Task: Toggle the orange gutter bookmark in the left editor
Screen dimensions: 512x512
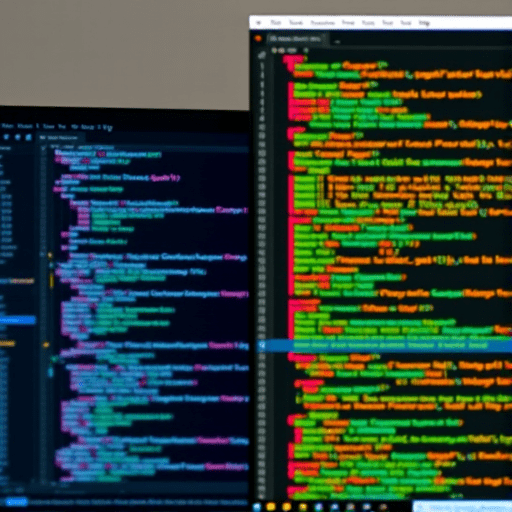Action: point(46,345)
